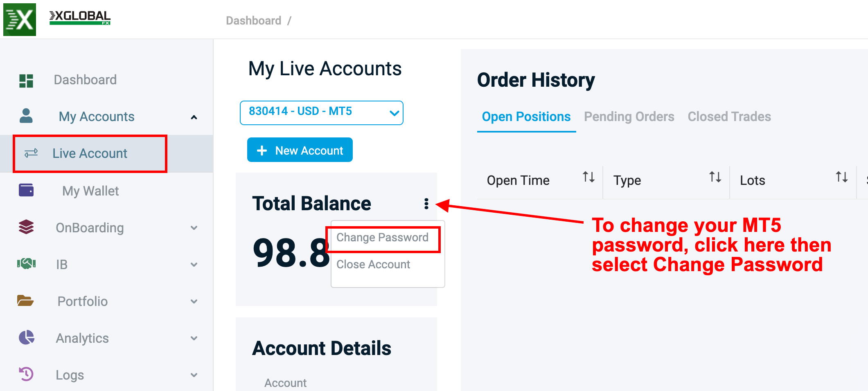
Task: Click the Dashboard grid icon in sidebar
Action: (x=26, y=81)
